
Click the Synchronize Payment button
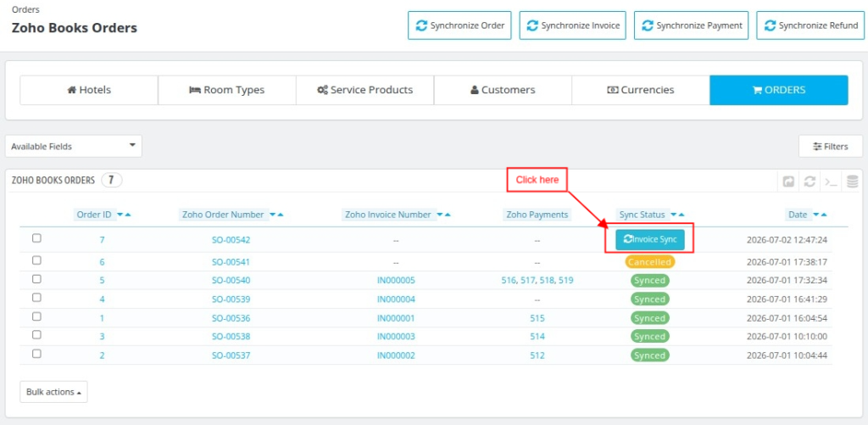click(692, 25)
